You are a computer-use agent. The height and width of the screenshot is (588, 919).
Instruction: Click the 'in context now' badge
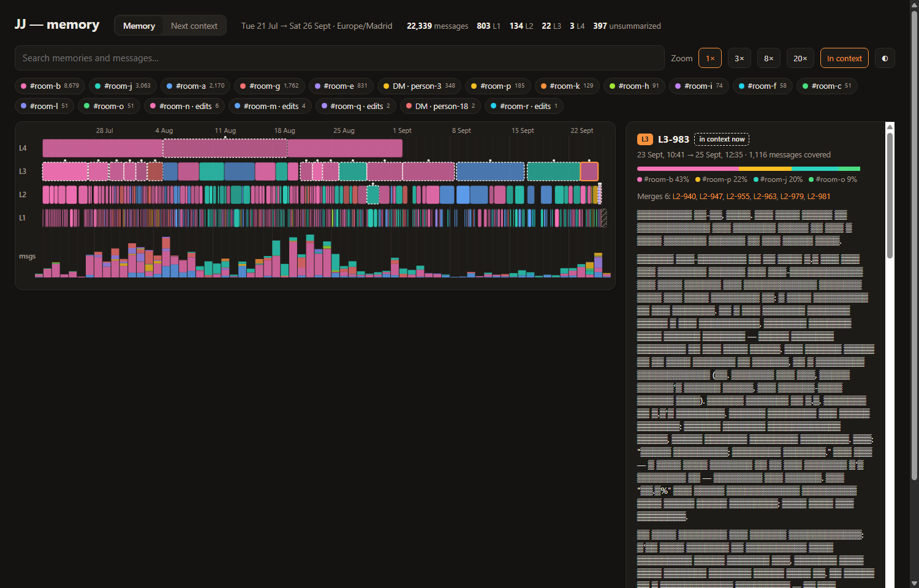(722, 139)
